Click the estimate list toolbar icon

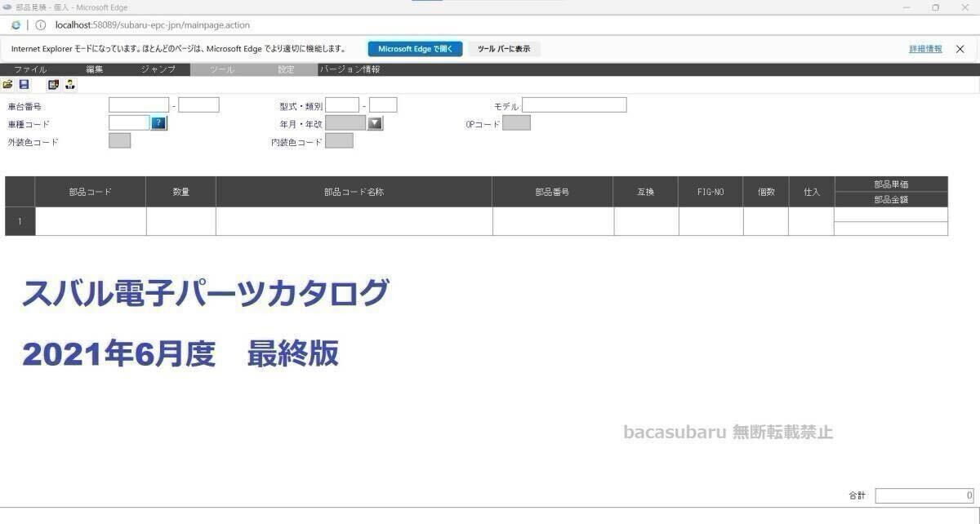pos(54,84)
